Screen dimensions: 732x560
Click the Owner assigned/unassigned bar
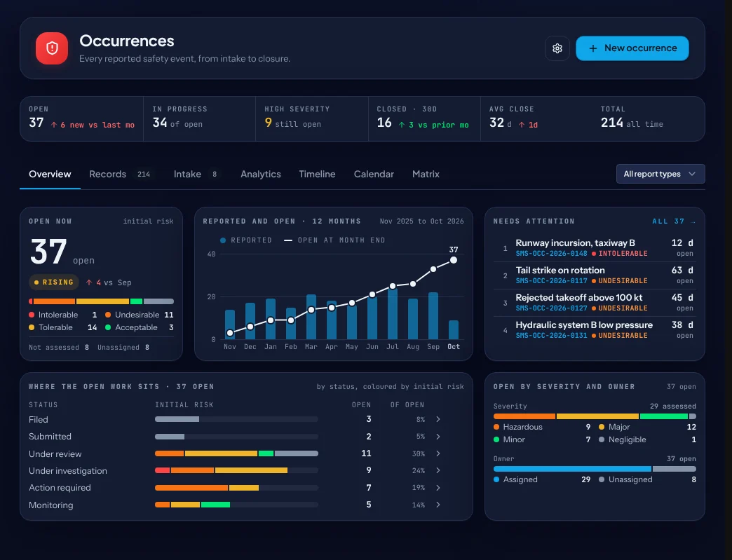click(595, 469)
